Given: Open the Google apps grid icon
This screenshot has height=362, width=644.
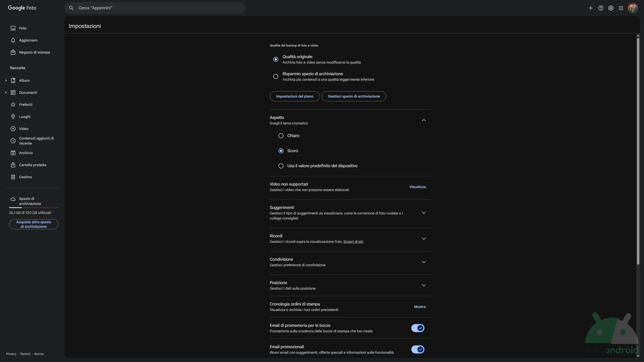Looking at the screenshot, I should [621, 8].
